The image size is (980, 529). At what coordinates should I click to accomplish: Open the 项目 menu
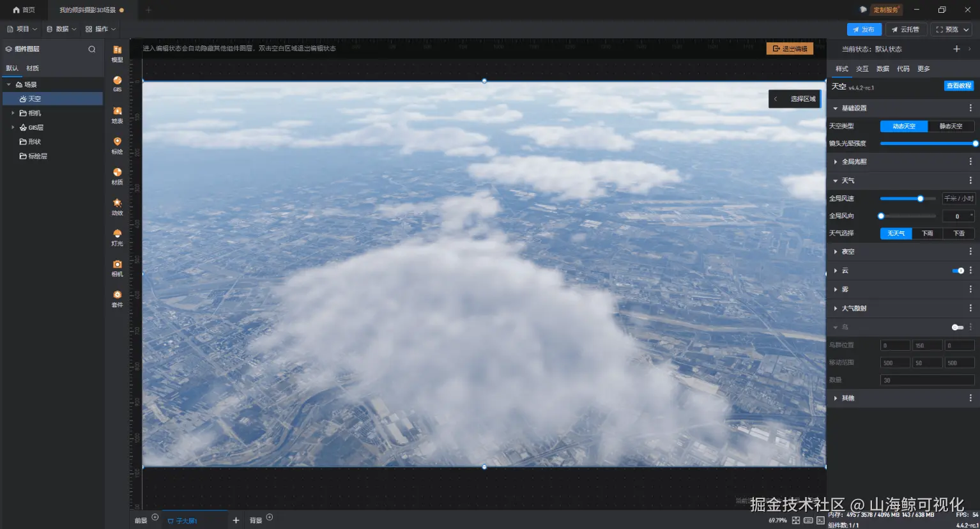(22, 29)
